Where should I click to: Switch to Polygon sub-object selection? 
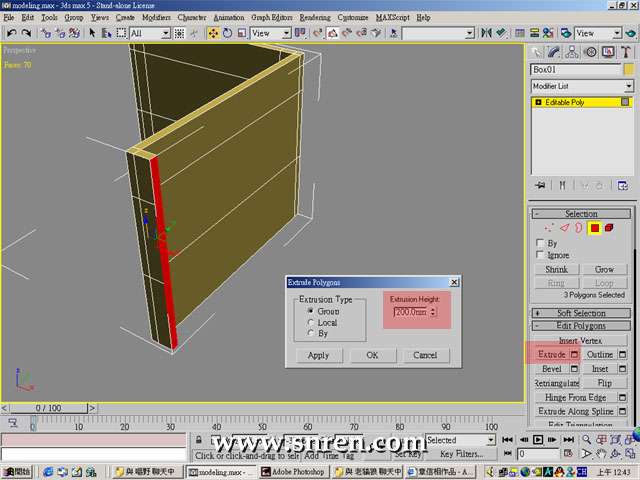(595, 228)
